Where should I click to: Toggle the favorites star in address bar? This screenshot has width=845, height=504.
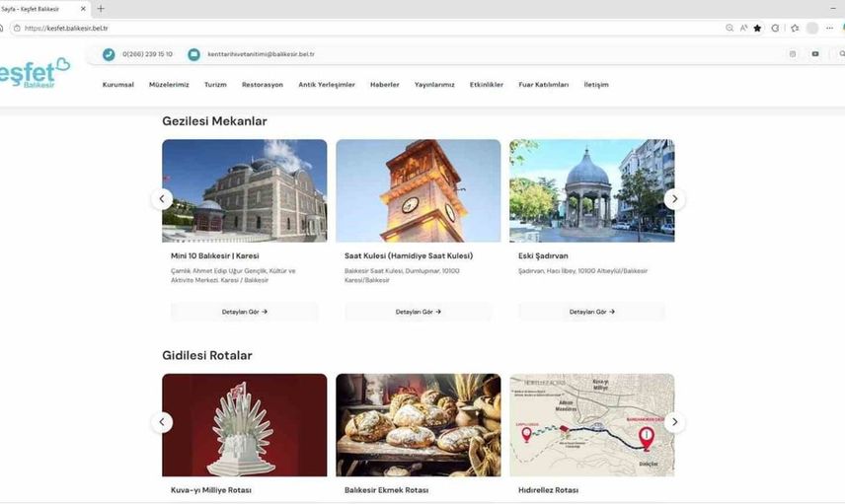pos(758,28)
